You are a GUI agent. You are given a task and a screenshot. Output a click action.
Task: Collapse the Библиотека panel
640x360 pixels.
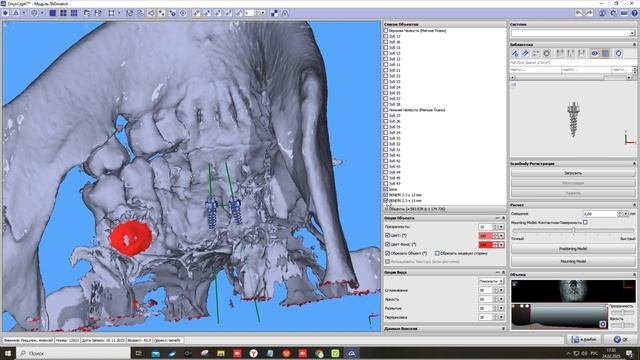(x=634, y=44)
